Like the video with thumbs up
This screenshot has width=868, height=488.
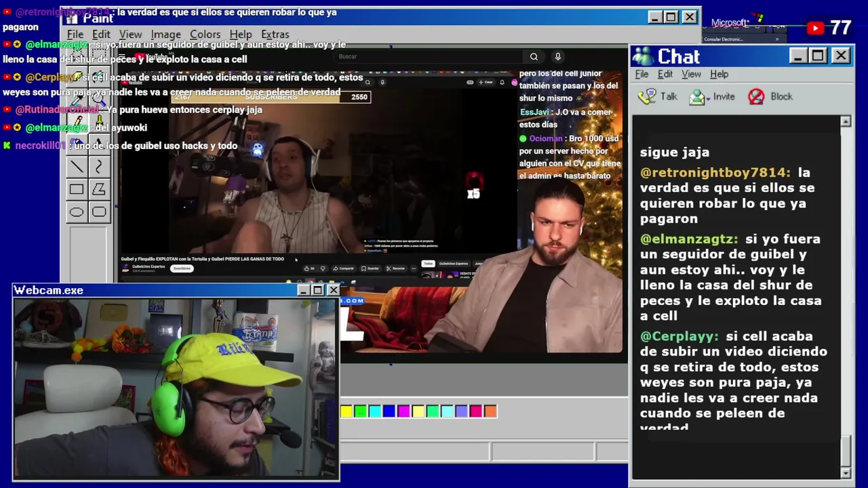click(307, 268)
